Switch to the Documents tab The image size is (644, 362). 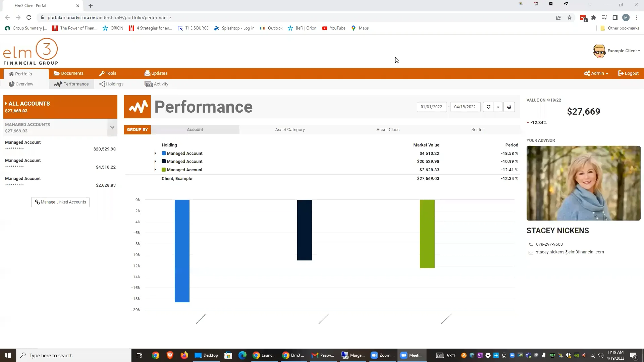[x=69, y=73]
